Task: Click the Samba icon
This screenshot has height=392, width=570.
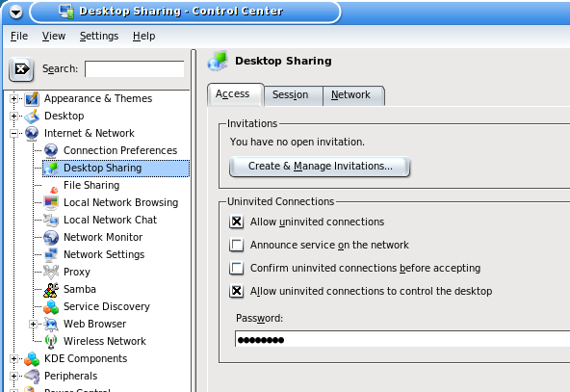Action: (x=51, y=290)
